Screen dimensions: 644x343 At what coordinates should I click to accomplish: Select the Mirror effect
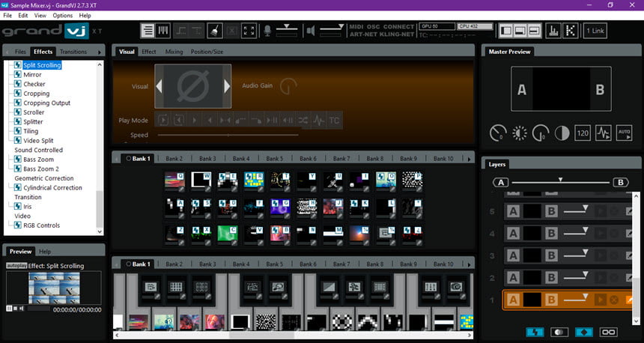pyautogui.click(x=32, y=75)
